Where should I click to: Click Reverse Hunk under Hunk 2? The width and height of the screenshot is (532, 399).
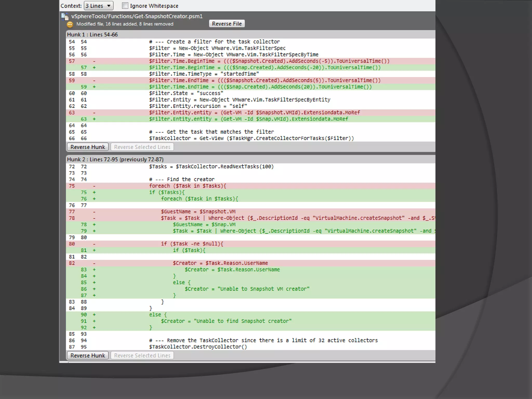(x=88, y=355)
